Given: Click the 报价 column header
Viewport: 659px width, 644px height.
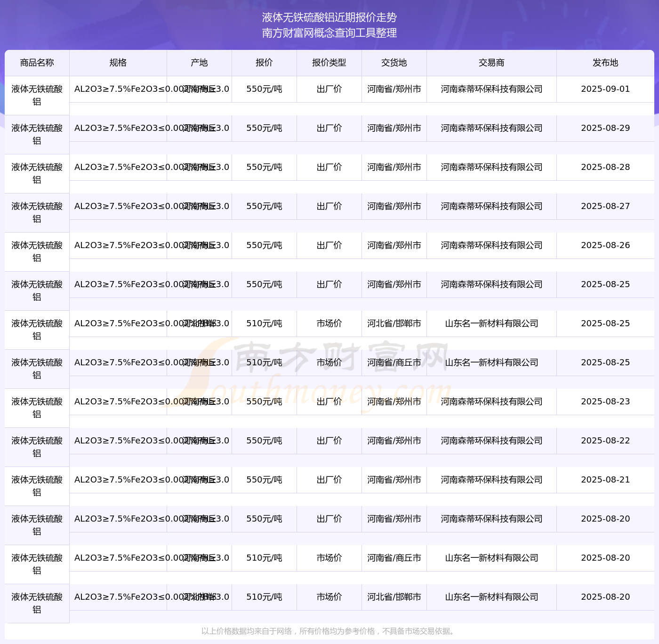Looking at the screenshot, I should (x=264, y=63).
